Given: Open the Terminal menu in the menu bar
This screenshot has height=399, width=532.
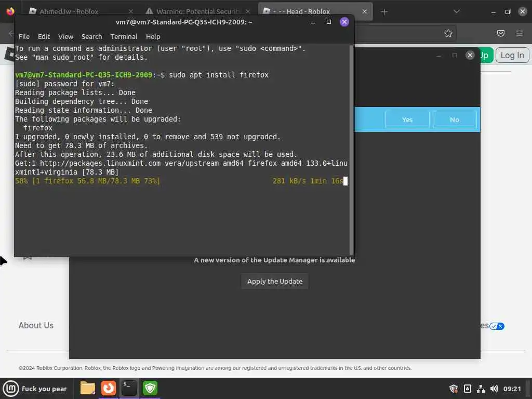Looking at the screenshot, I should 124,37.
